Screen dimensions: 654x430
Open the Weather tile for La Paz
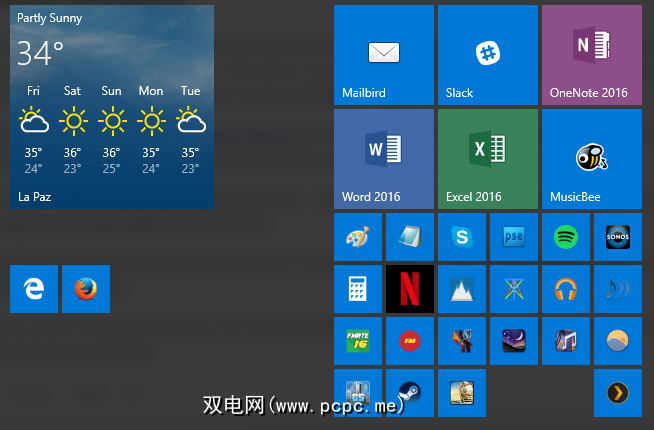[112, 107]
